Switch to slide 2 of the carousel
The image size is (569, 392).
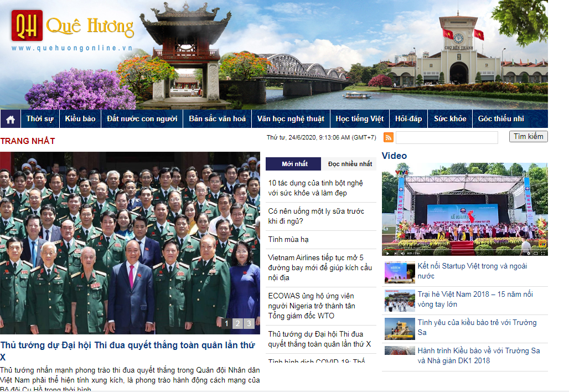click(237, 323)
